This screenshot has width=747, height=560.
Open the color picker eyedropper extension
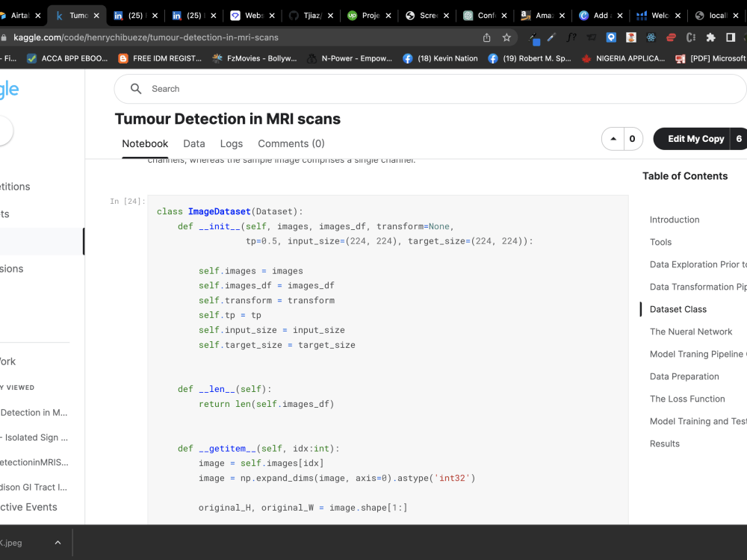533,38
